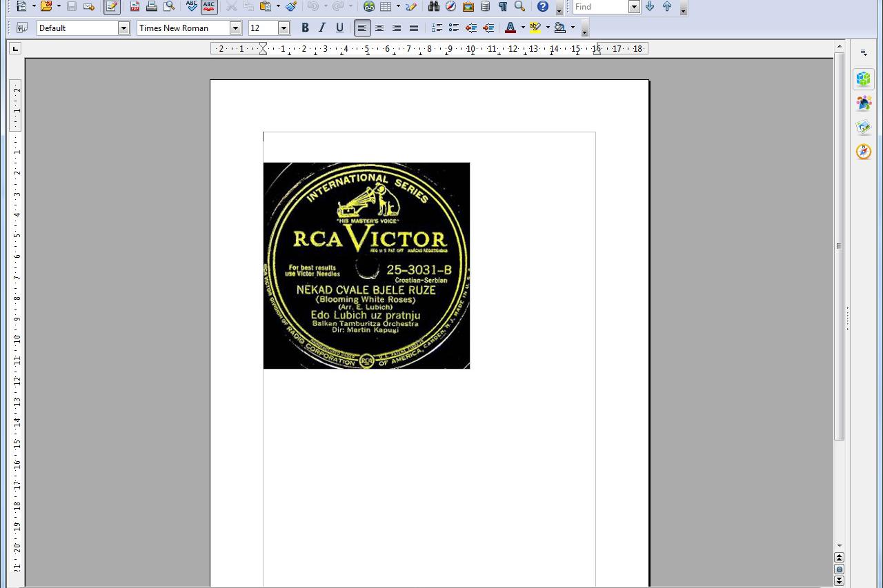Export the document directly as PDF

[x=135, y=7]
